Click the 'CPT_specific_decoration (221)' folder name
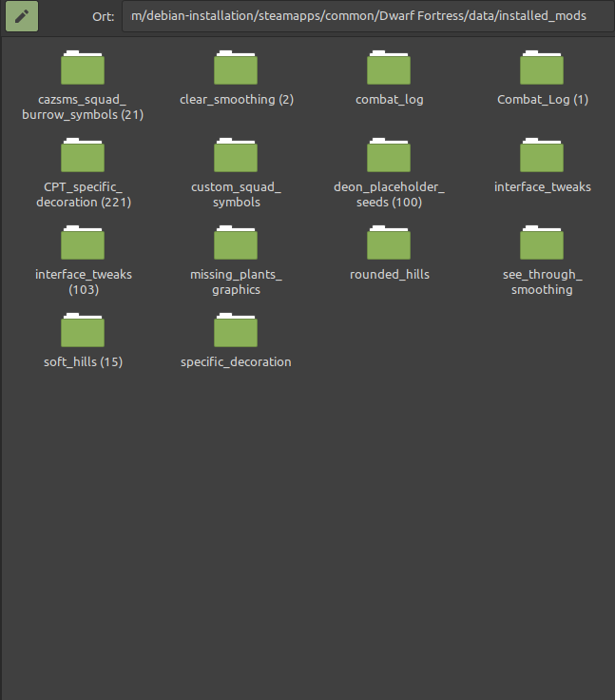 (84, 195)
